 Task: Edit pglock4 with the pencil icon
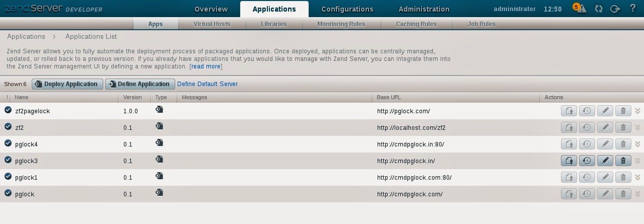605,144
